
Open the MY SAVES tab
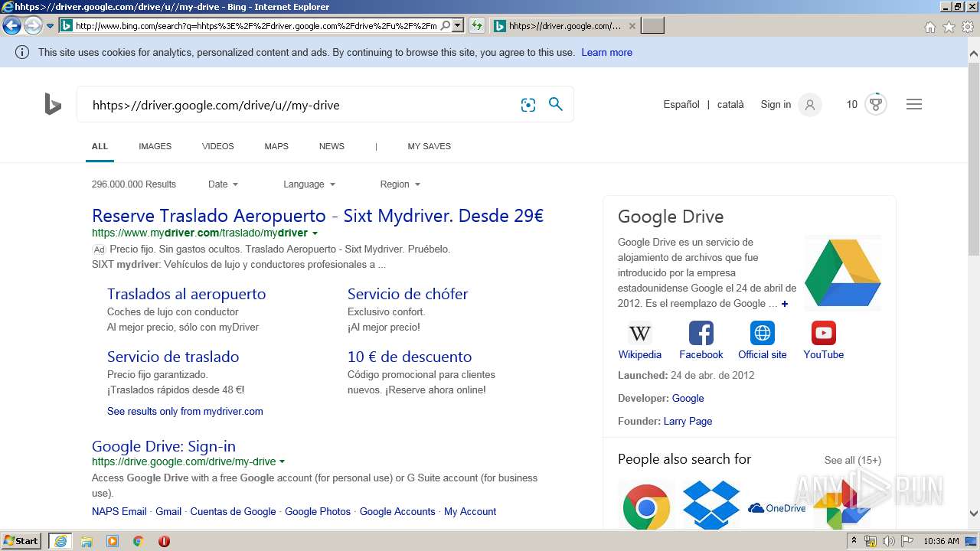pyautogui.click(x=429, y=146)
